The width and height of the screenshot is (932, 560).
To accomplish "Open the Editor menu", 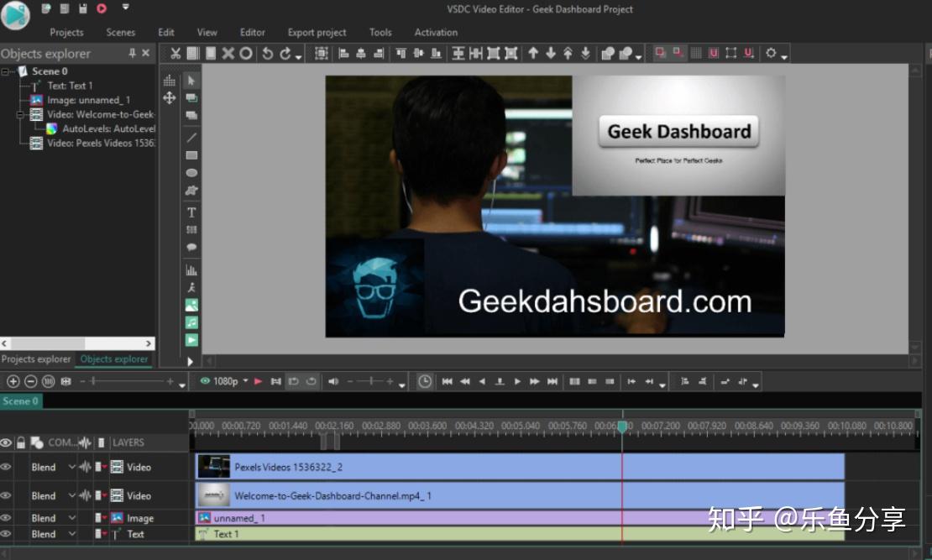I will pos(253,33).
